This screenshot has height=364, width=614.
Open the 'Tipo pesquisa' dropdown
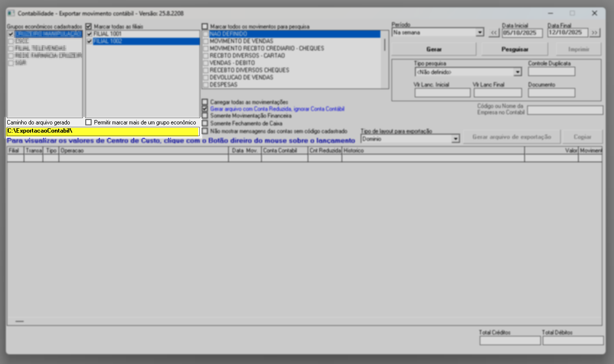pyautogui.click(x=518, y=72)
